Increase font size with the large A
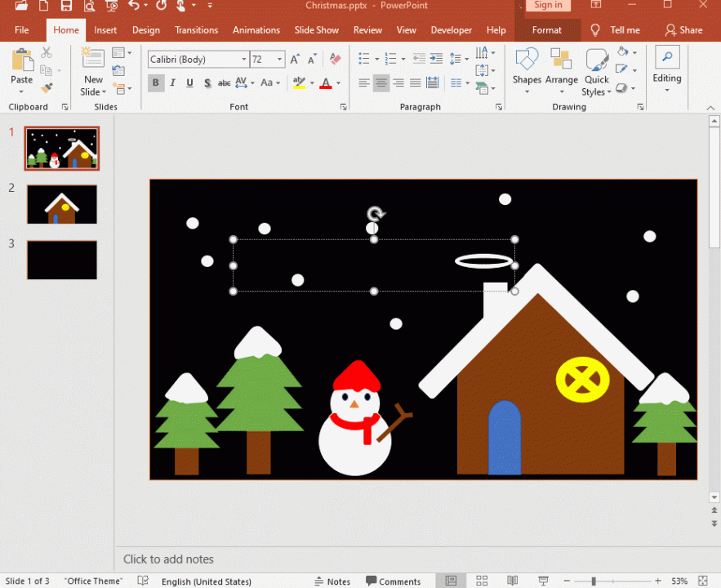 click(x=295, y=59)
